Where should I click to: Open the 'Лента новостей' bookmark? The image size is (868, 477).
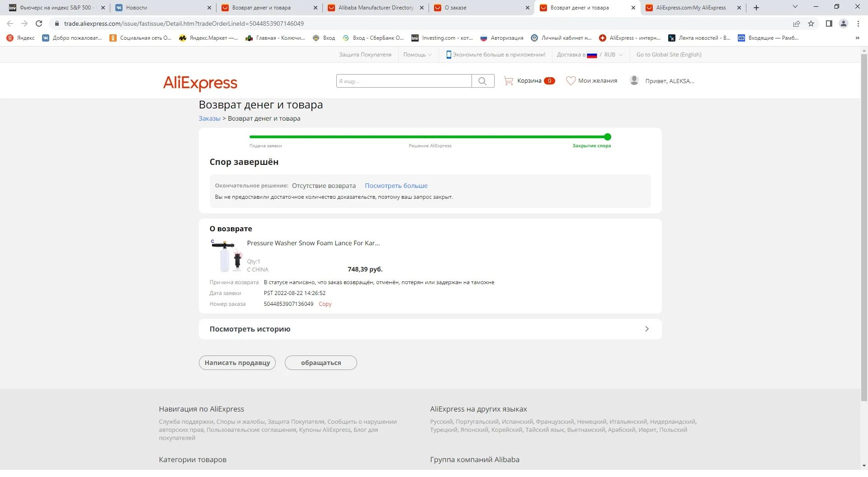(x=699, y=38)
